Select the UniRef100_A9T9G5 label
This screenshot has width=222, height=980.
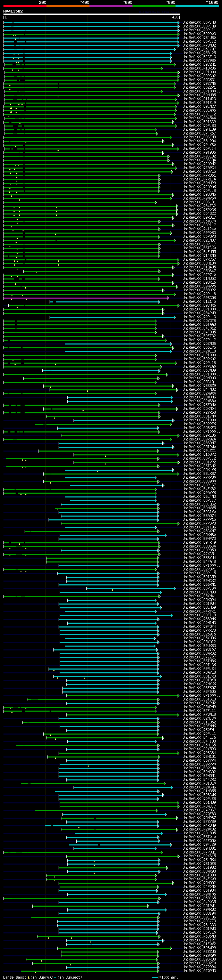tap(199, 153)
